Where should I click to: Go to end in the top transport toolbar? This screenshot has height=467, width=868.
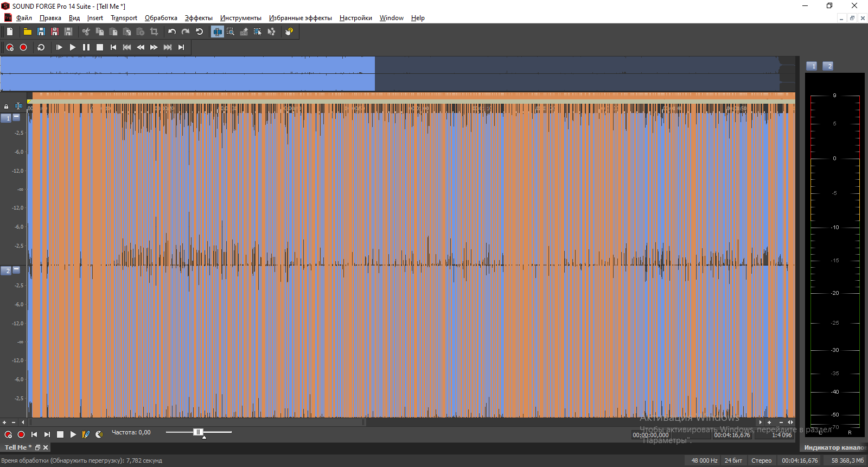[181, 47]
